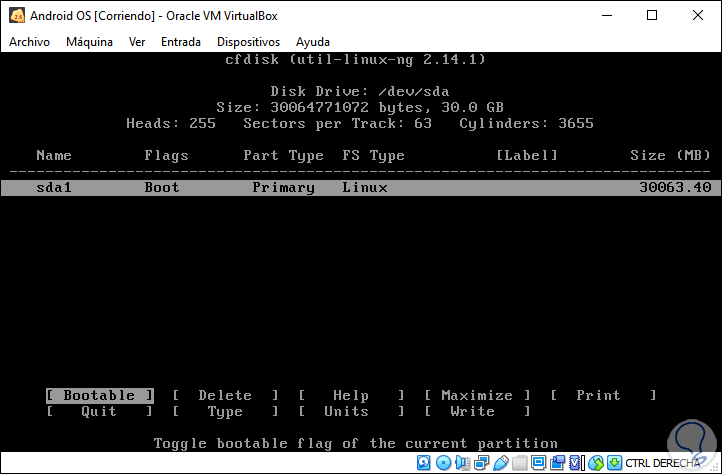Click the audio speaker status icon

(x=462, y=462)
